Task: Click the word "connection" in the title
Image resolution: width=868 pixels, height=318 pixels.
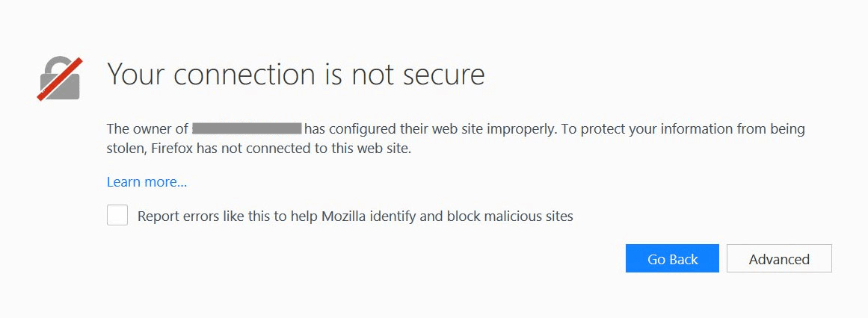Action: (x=236, y=75)
